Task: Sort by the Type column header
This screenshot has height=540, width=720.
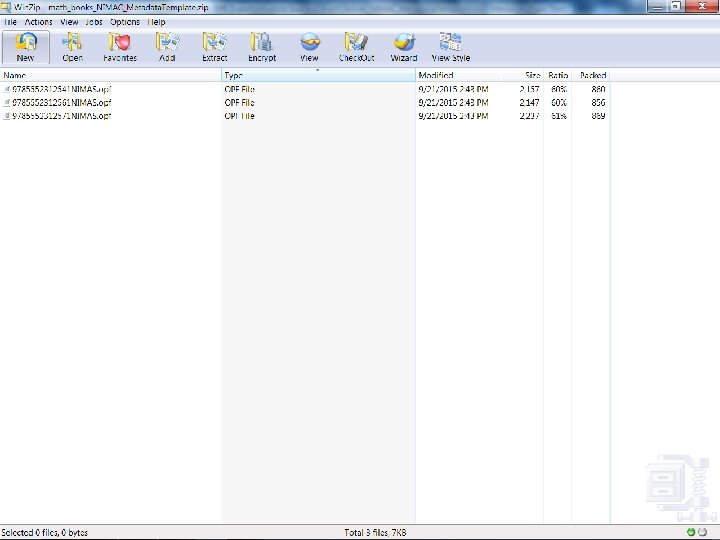Action: (x=318, y=75)
